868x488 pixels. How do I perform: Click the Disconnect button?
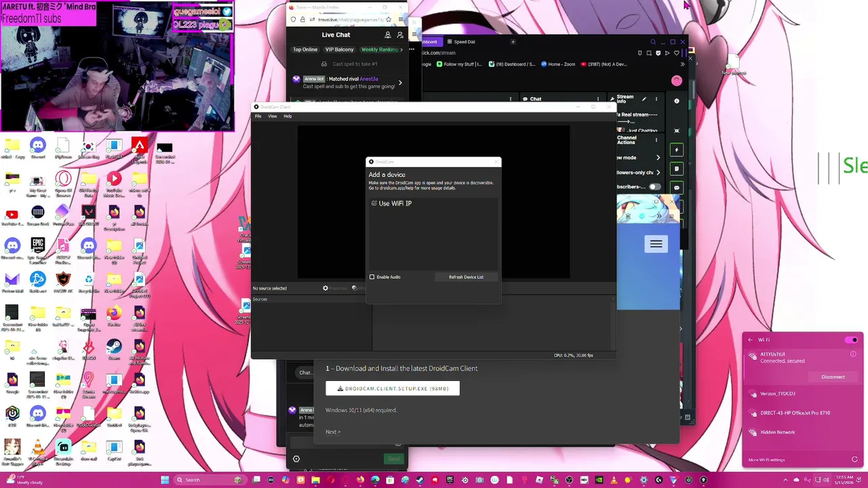833,377
